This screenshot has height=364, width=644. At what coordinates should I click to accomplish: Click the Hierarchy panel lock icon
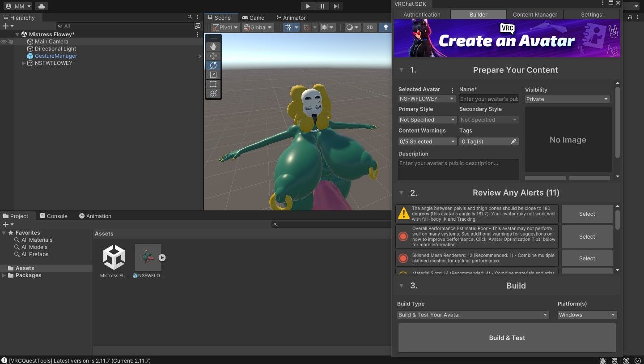coord(190,17)
